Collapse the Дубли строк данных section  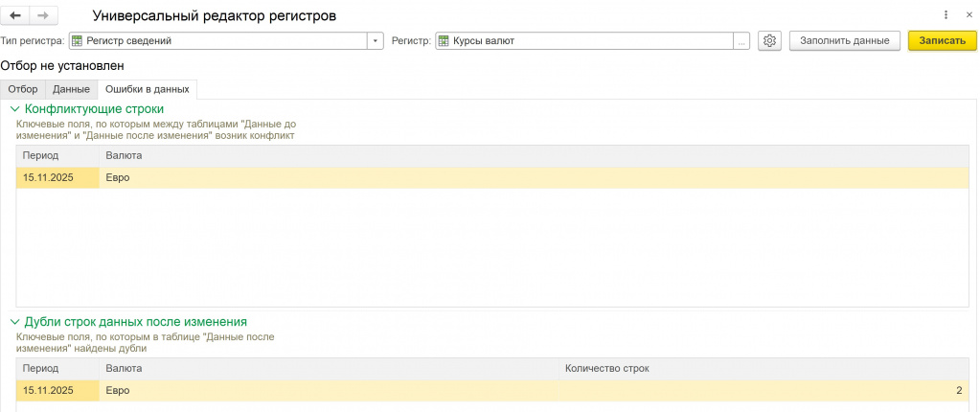(x=14, y=322)
